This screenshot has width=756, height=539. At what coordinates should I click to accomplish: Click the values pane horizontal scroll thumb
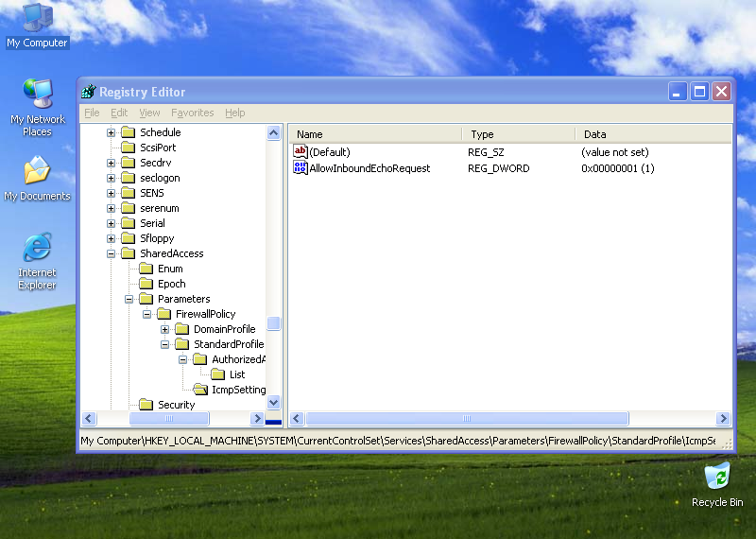tap(467, 418)
